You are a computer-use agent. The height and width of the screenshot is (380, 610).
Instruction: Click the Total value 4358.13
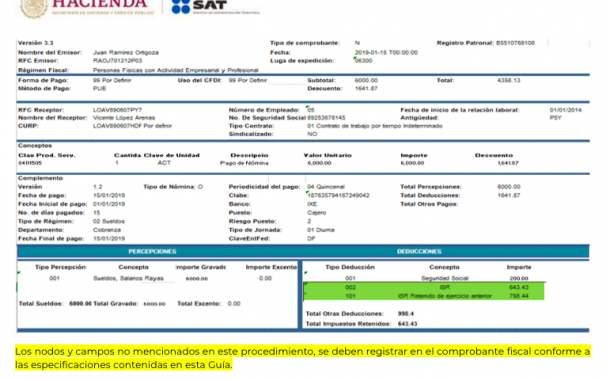pos(508,81)
